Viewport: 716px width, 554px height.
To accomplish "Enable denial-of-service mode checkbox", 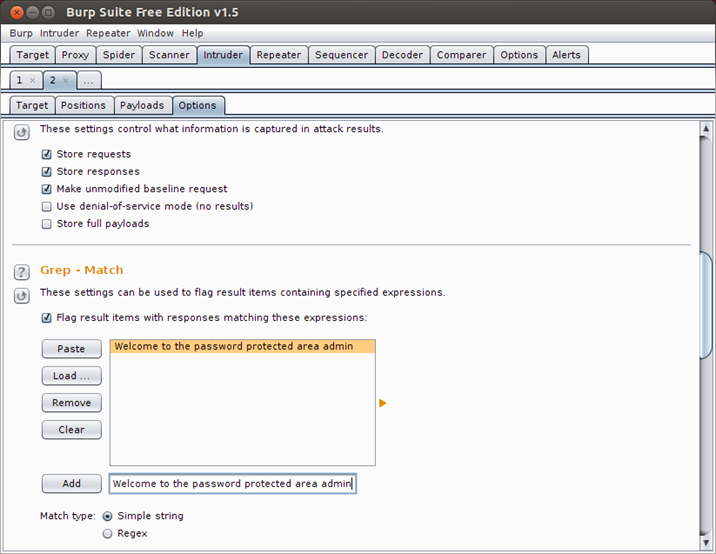I will click(x=46, y=207).
